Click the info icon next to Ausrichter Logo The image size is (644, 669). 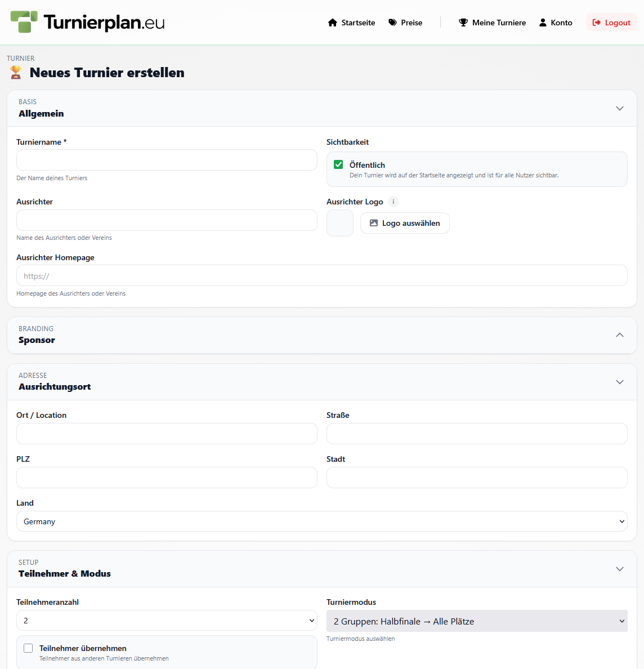[393, 202]
